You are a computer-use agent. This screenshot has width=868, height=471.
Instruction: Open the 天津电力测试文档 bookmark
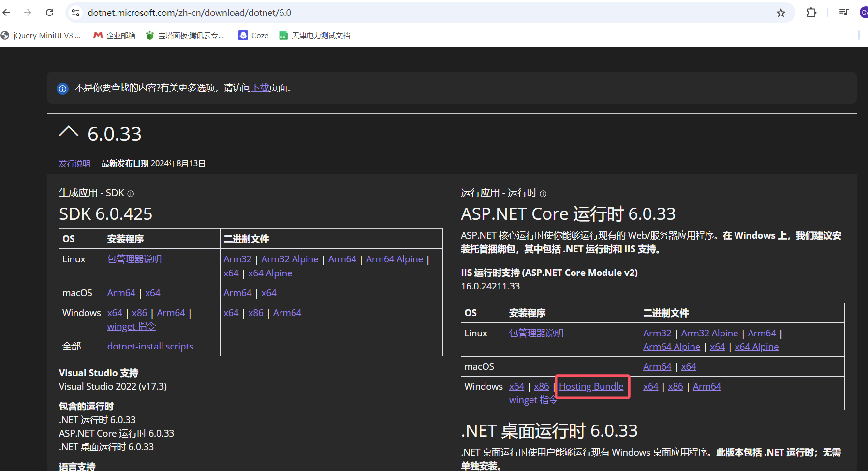[x=315, y=35]
